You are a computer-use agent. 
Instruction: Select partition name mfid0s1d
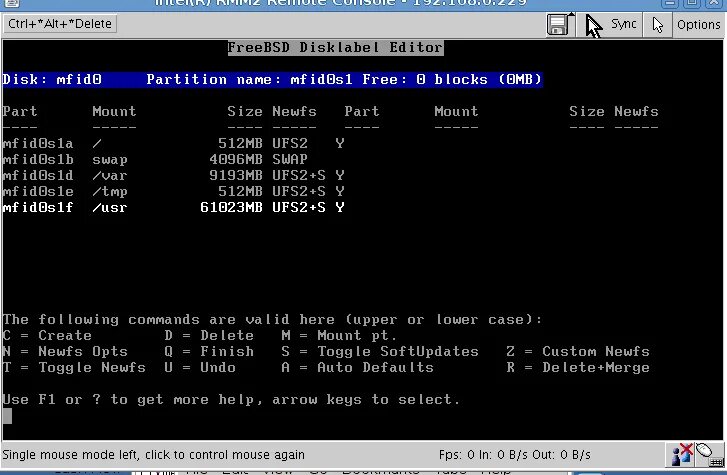tap(38, 175)
